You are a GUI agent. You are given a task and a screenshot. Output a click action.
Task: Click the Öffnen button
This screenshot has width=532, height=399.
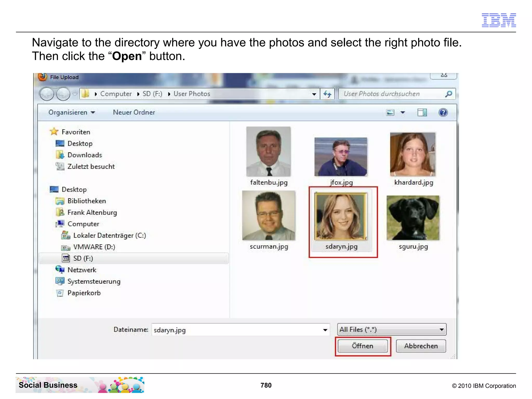363,346
